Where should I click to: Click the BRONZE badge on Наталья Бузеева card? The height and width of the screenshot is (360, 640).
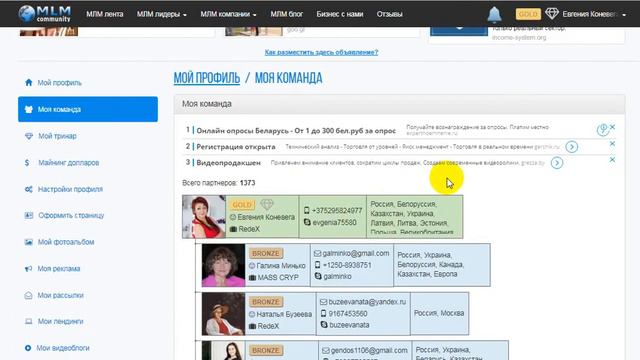266,302
